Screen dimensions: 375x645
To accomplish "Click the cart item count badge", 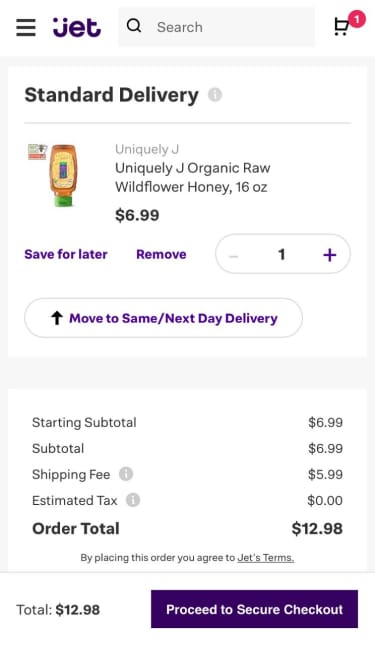I will (x=356, y=19).
